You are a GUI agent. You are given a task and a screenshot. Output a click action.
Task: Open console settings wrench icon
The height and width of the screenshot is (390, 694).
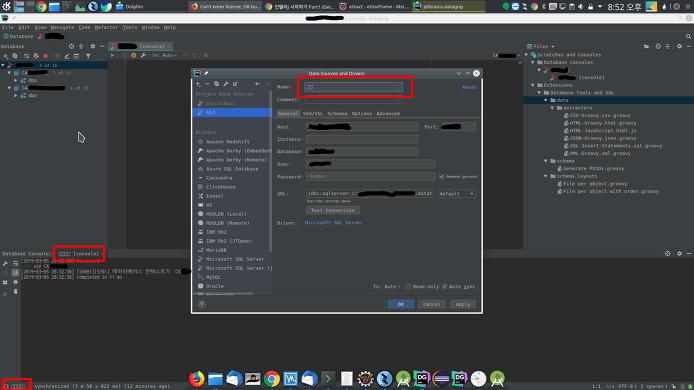pos(143,55)
